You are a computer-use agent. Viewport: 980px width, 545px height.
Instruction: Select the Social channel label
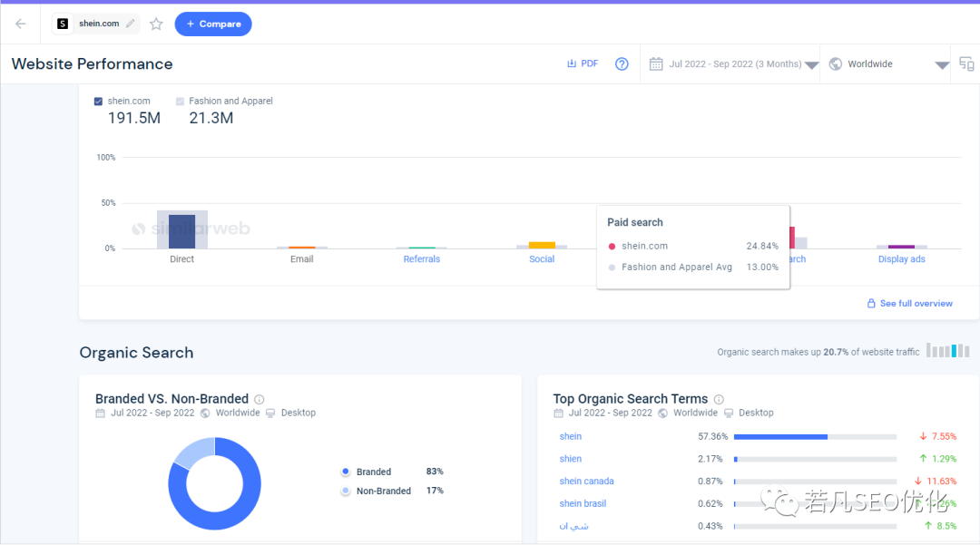point(542,259)
